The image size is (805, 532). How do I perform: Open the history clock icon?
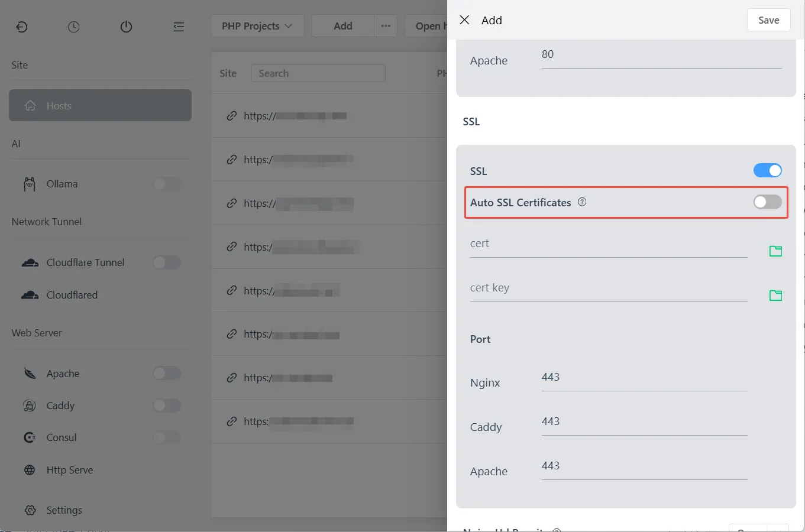pyautogui.click(x=74, y=27)
